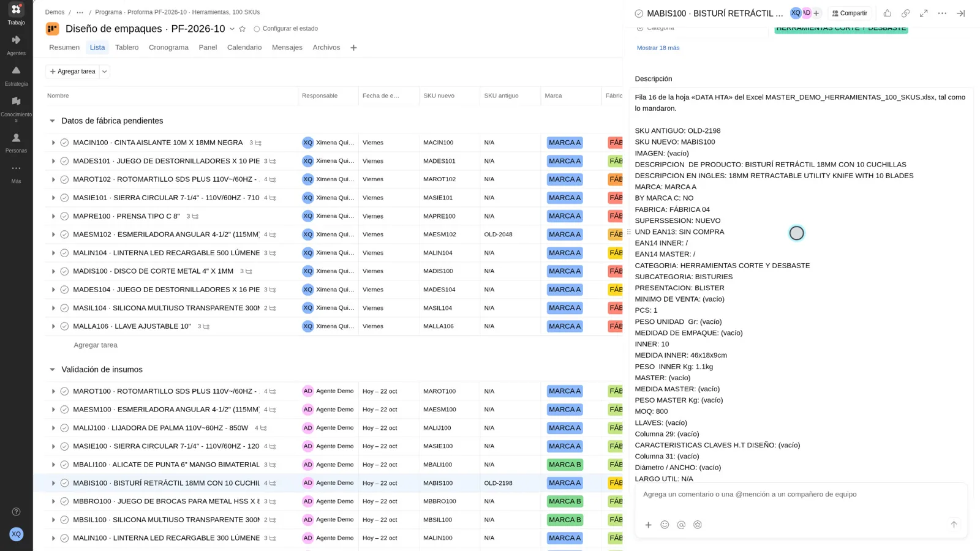Mark MABIS100 task complete in panel header

coord(639,13)
